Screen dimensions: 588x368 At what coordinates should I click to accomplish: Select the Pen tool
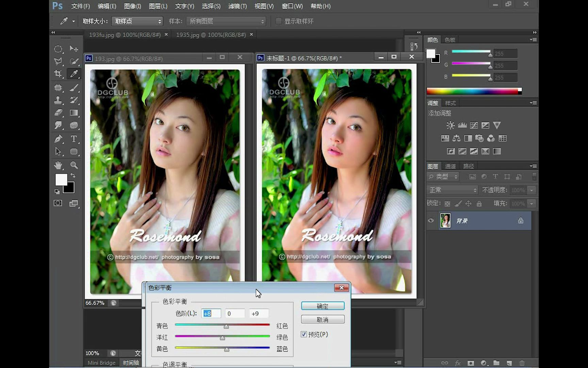pos(58,139)
